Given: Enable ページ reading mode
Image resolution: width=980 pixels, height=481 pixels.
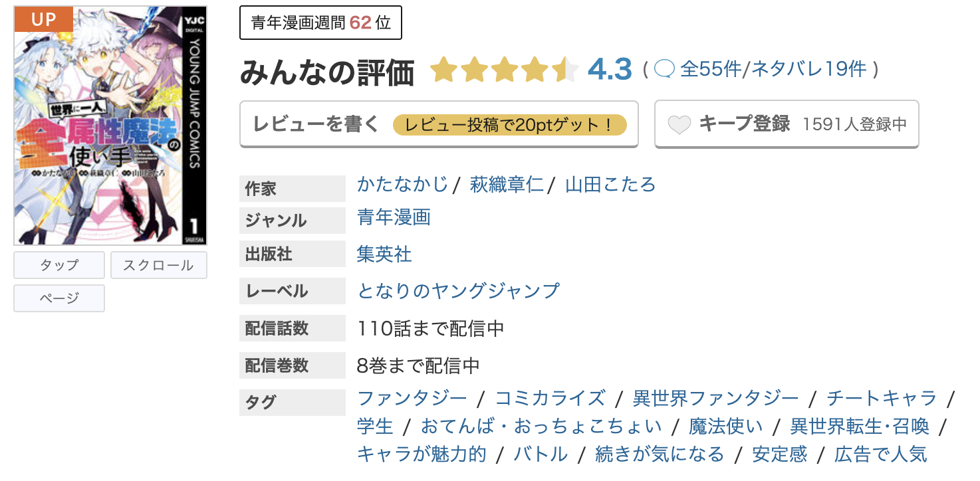Looking at the screenshot, I should (59, 298).
